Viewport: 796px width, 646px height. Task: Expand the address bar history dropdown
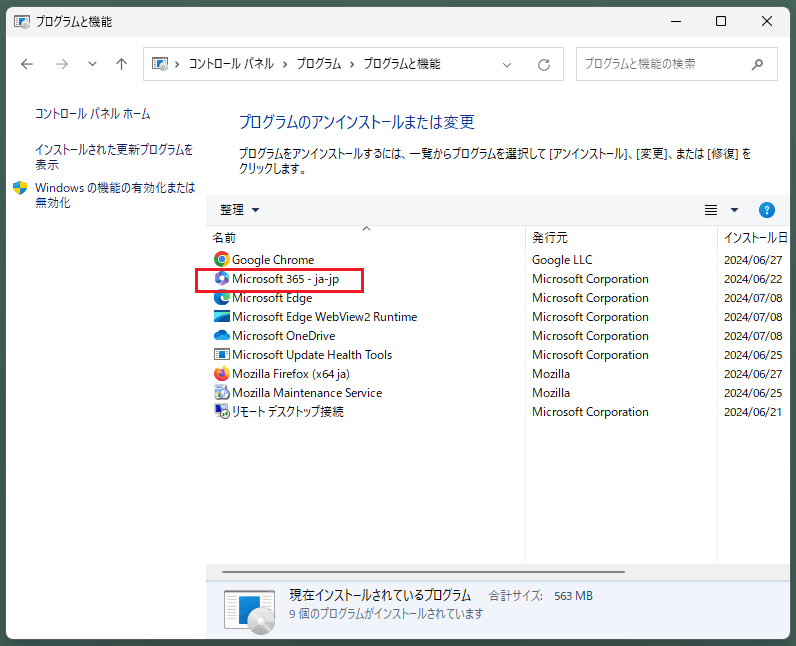point(506,64)
